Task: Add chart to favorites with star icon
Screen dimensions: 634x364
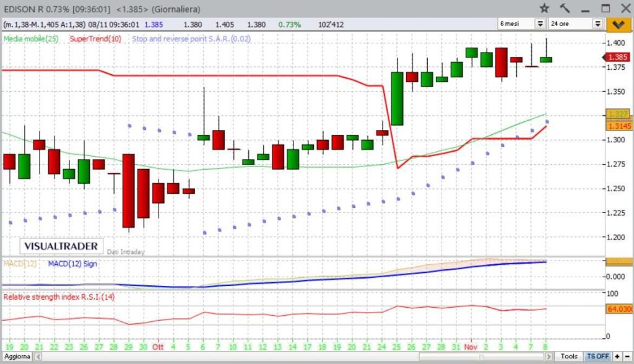Action: [545, 8]
